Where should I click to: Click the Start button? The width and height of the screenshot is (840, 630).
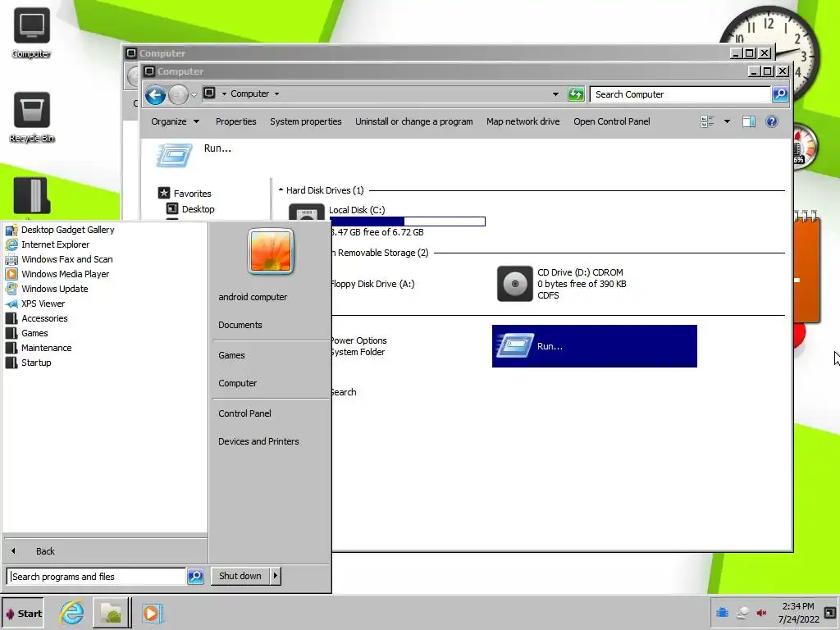pos(22,613)
